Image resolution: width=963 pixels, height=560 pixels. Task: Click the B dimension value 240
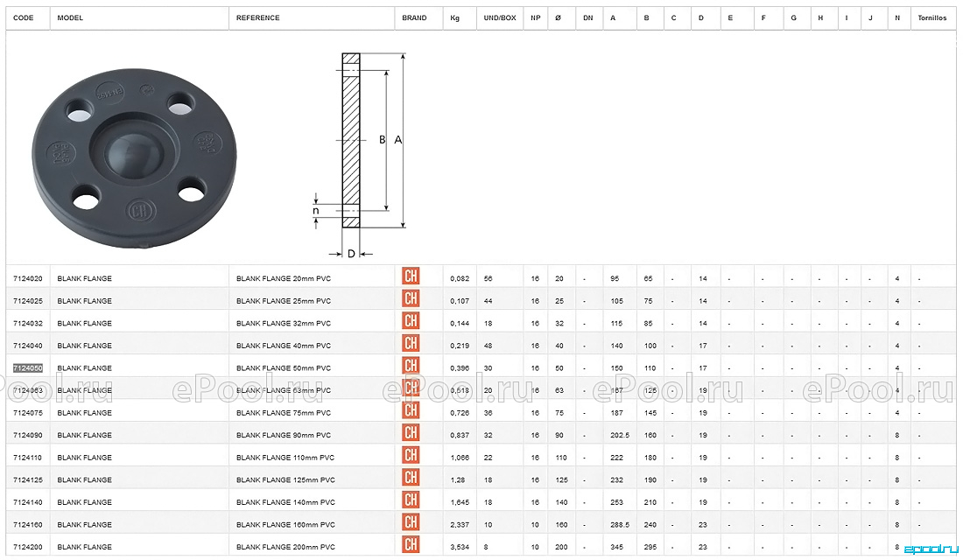(x=650, y=525)
